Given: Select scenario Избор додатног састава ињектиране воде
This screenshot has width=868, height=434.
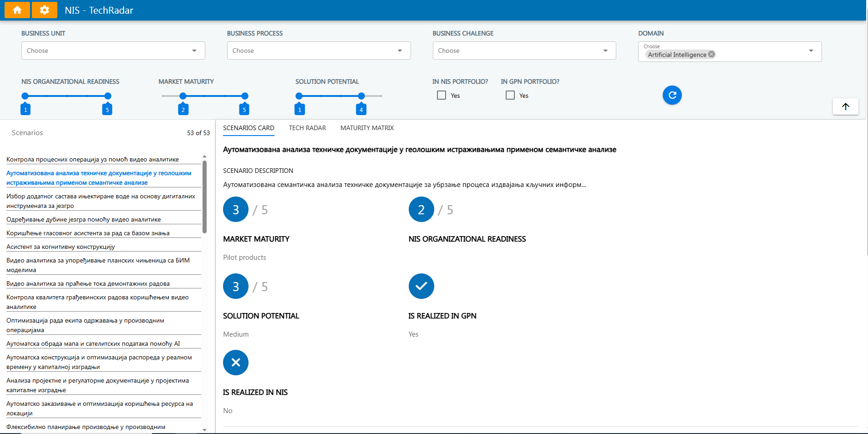Looking at the screenshot, I should (x=103, y=201).
